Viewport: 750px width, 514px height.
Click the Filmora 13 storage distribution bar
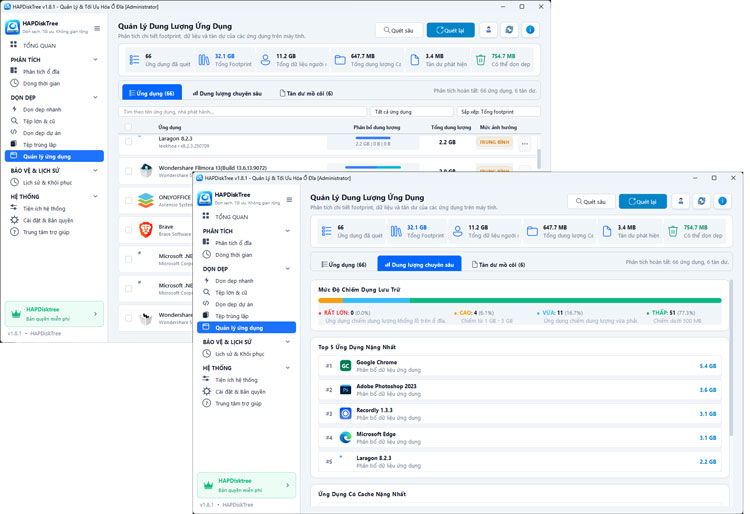(x=373, y=167)
